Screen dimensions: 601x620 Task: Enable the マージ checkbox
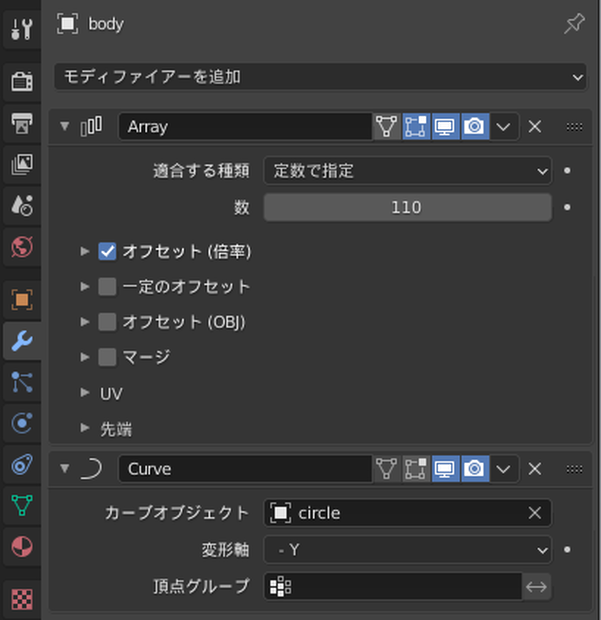(107, 357)
